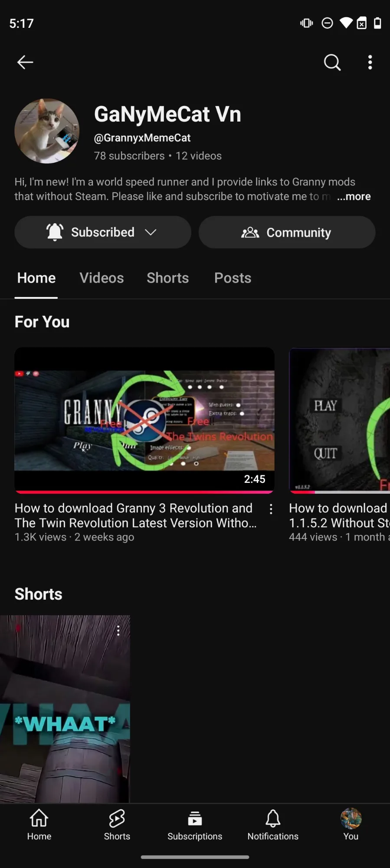
Task: Switch to the Videos tab
Action: (x=102, y=278)
